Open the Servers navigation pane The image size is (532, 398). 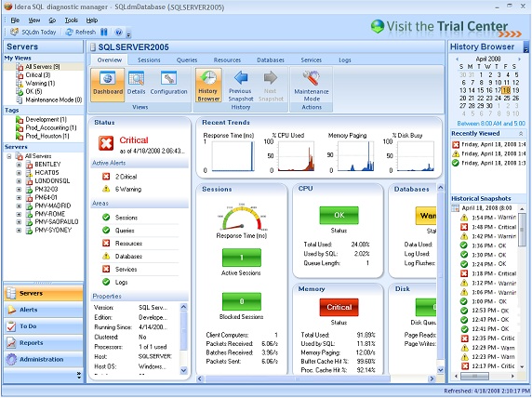(x=44, y=293)
